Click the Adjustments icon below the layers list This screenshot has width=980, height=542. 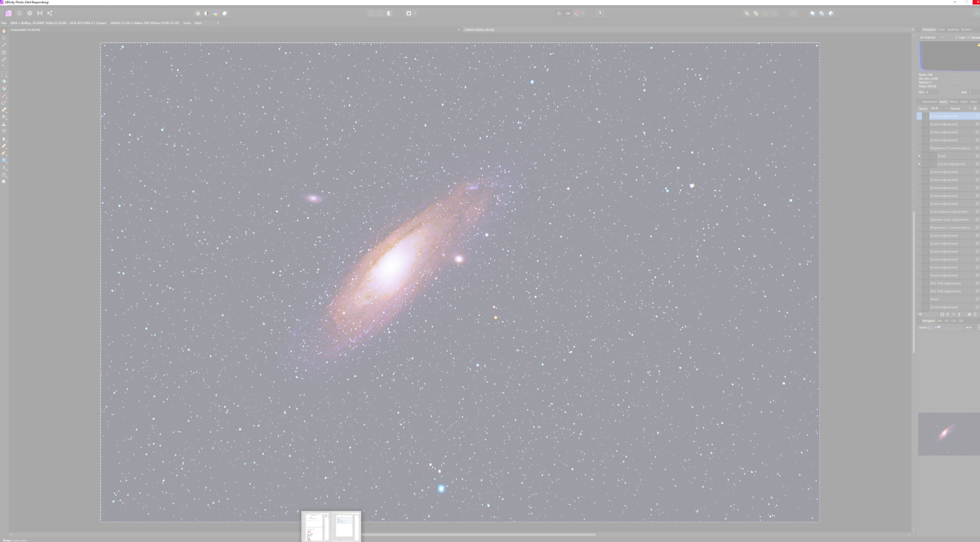tap(948, 315)
